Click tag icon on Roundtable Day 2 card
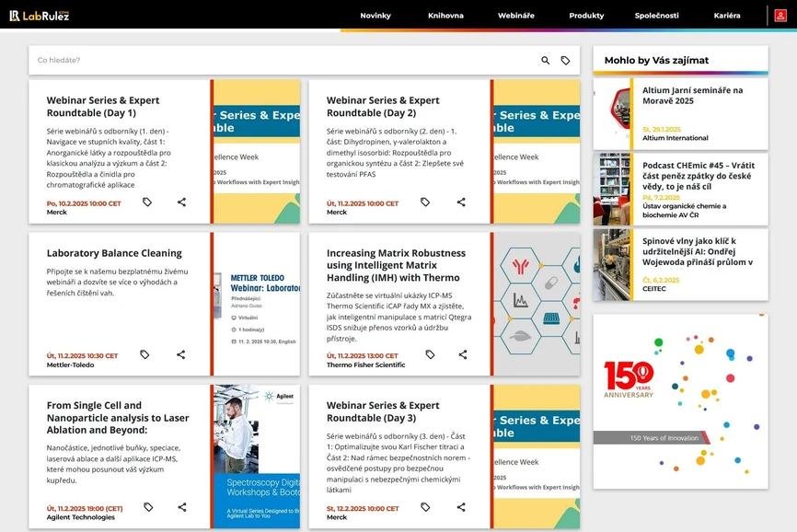 425,202
